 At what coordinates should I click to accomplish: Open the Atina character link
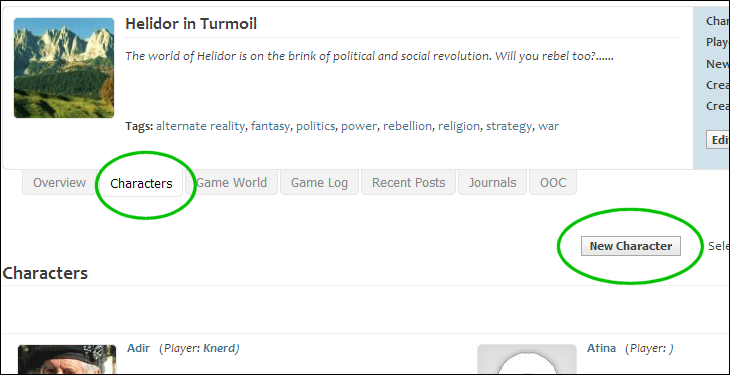(x=601, y=348)
